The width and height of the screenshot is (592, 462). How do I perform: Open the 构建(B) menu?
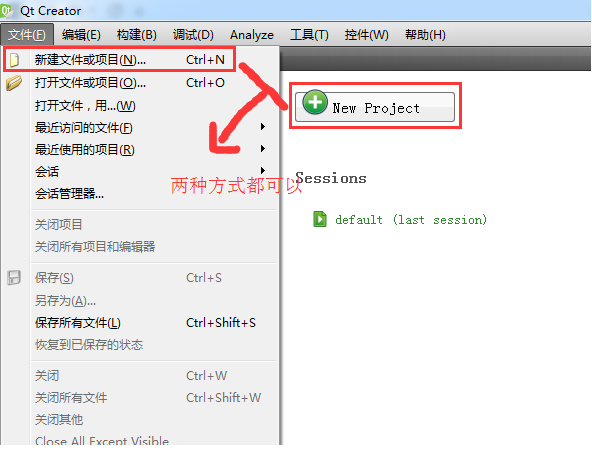tap(137, 35)
